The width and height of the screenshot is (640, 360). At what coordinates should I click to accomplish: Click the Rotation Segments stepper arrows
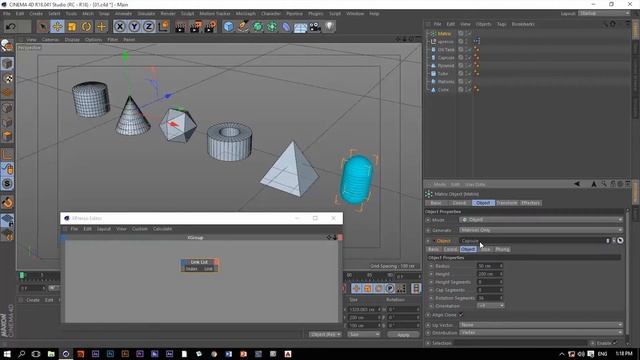click(x=501, y=298)
